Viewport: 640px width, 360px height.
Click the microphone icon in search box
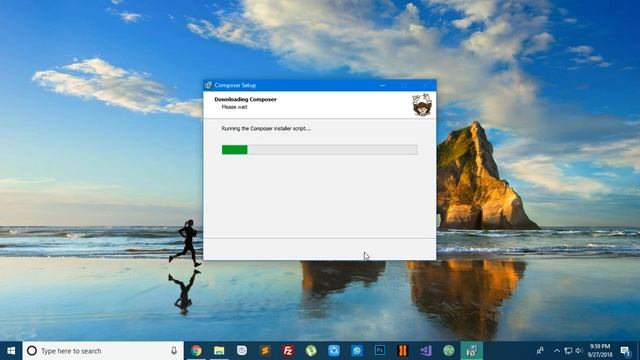point(174,351)
